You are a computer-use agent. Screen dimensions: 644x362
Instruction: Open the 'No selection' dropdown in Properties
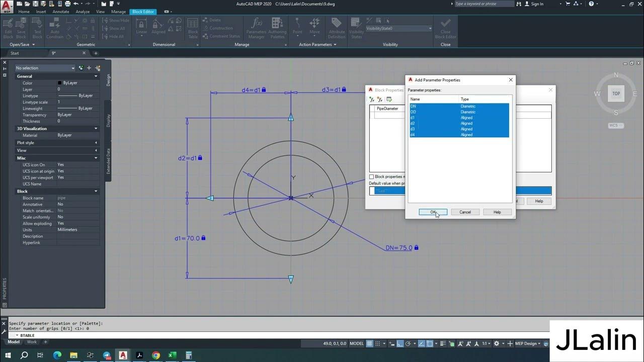coord(45,68)
